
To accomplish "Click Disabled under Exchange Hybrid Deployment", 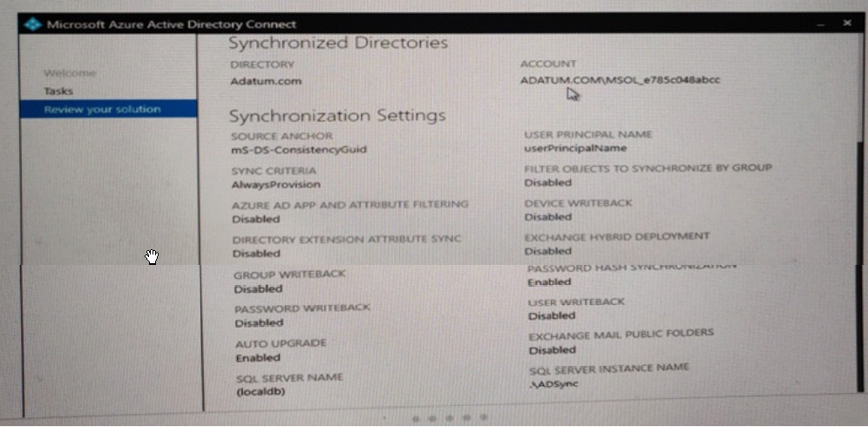I will click(548, 252).
